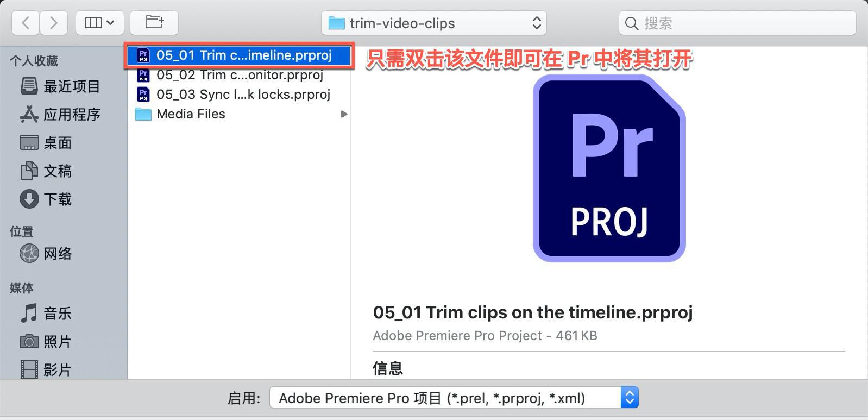Create a new folder with the toolbar icon
The width and height of the screenshot is (868, 420).
pyautogui.click(x=154, y=23)
